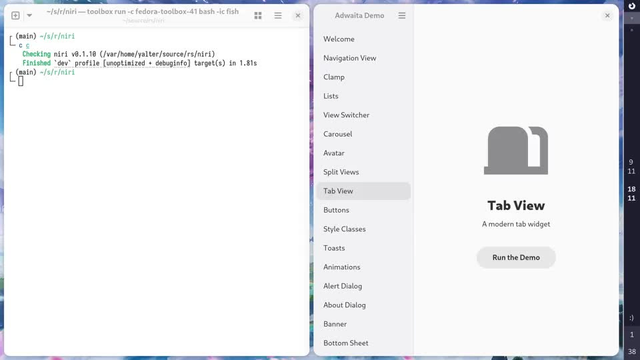Select Toasts in the sidebar
This screenshot has width=640, height=360.
tap(363, 248)
